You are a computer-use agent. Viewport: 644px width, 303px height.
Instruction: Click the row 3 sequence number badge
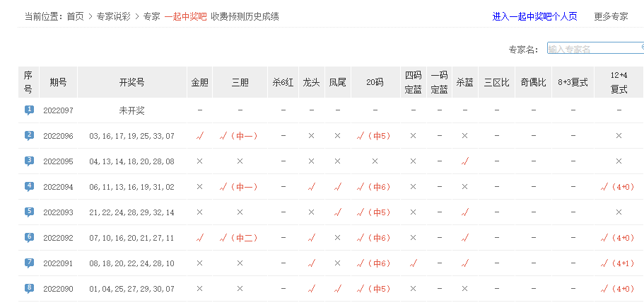tap(29, 161)
